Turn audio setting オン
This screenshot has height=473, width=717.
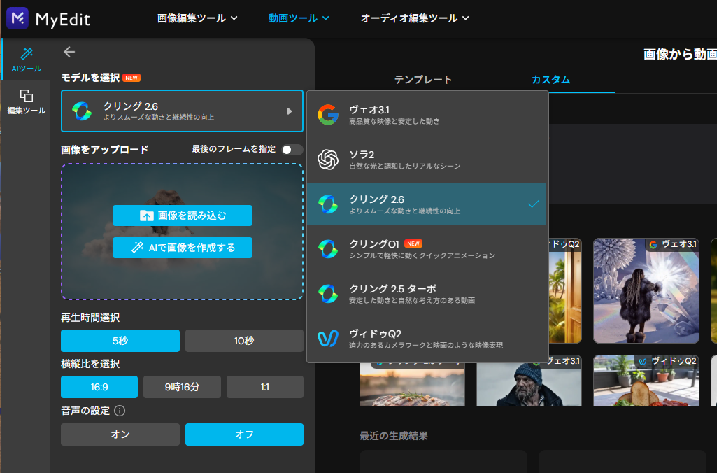120,434
